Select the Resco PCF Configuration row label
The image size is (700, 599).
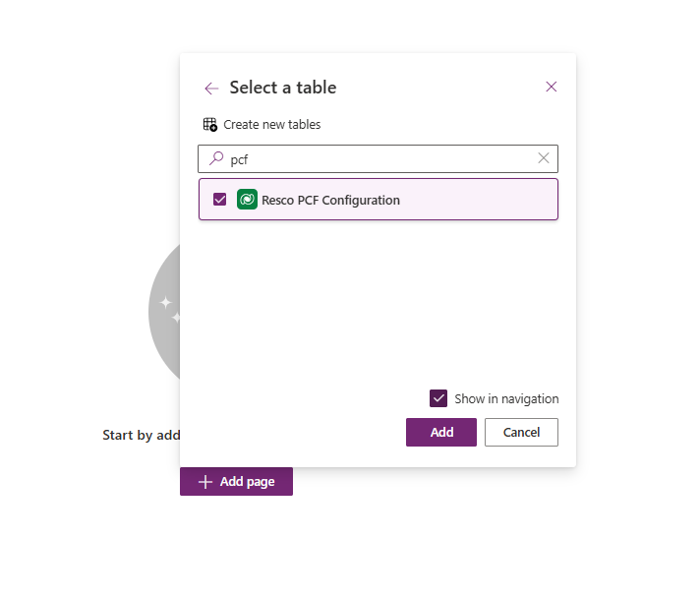pyautogui.click(x=330, y=200)
